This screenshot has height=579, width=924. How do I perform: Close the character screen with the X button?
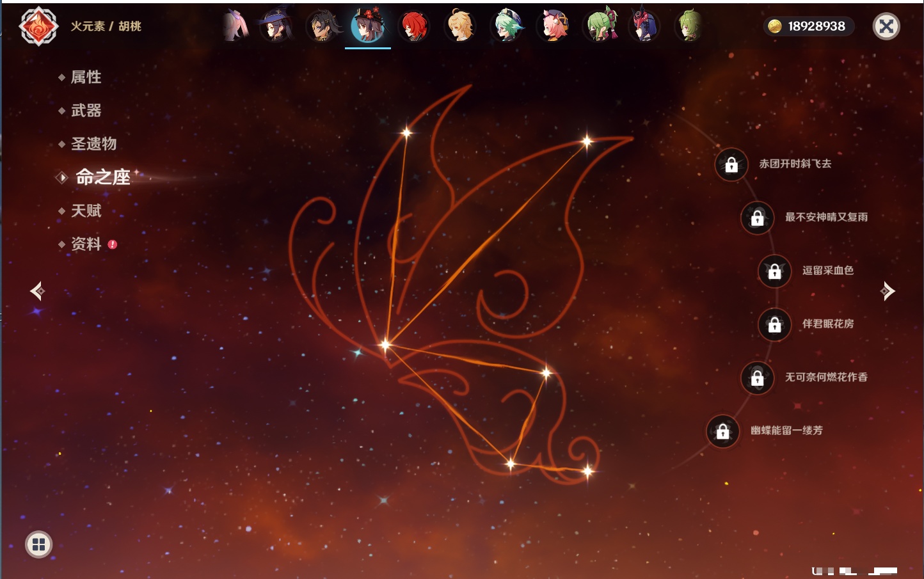click(x=886, y=26)
